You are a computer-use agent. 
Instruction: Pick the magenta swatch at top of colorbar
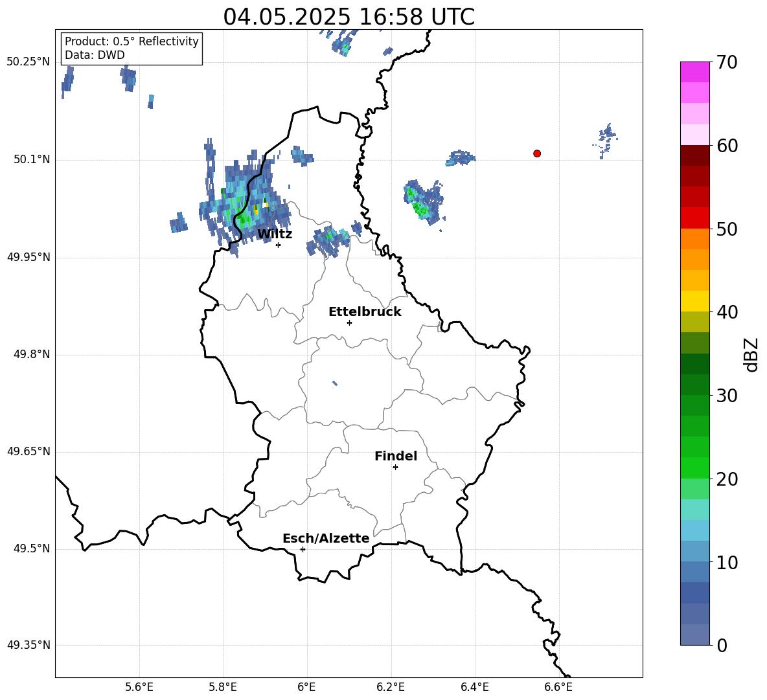tap(694, 72)
